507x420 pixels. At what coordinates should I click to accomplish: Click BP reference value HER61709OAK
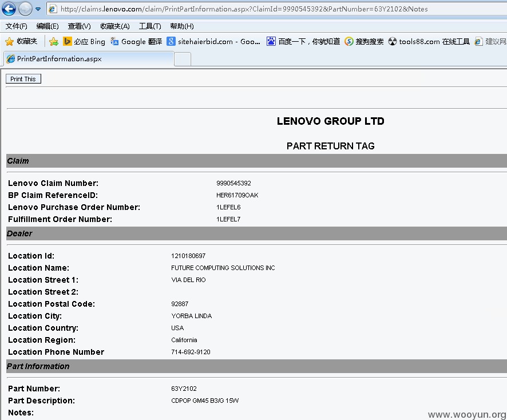[237, 195]
